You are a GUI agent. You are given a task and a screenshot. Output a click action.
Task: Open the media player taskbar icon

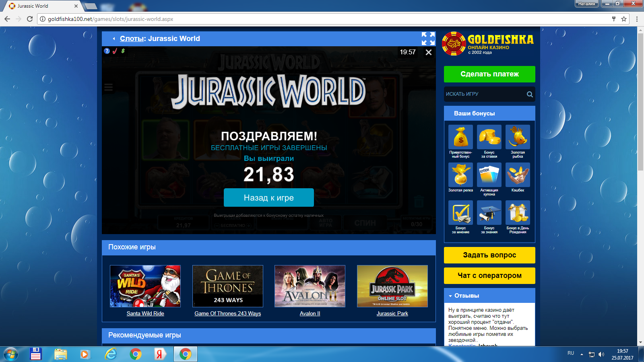85,354
